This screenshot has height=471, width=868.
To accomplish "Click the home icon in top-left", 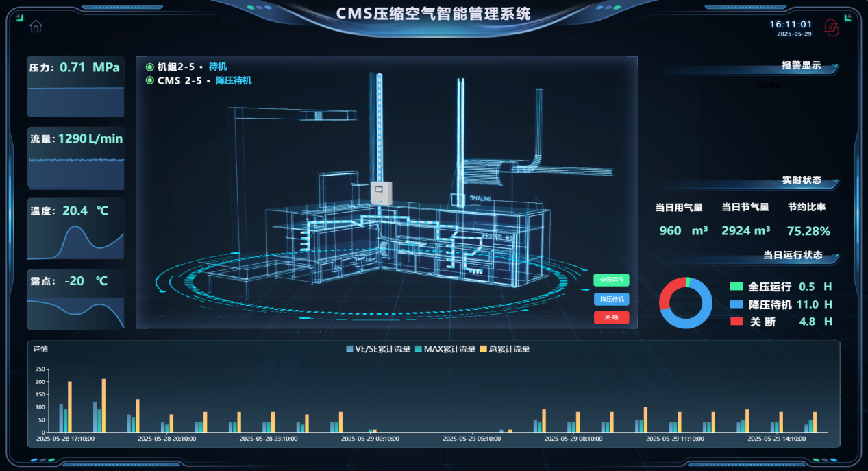I will coord(36,27).
